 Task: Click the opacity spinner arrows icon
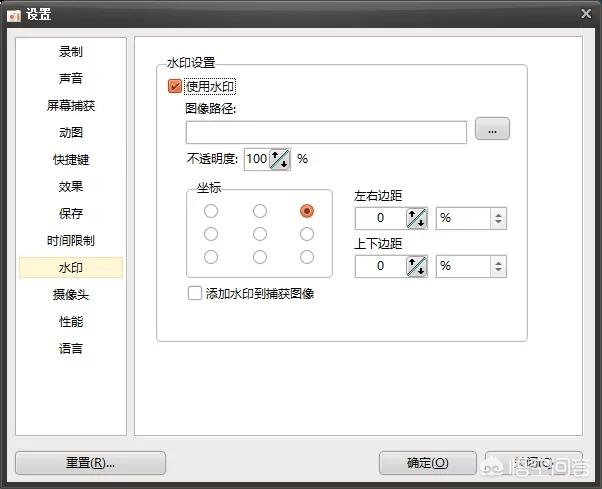[x=280, y=159]
